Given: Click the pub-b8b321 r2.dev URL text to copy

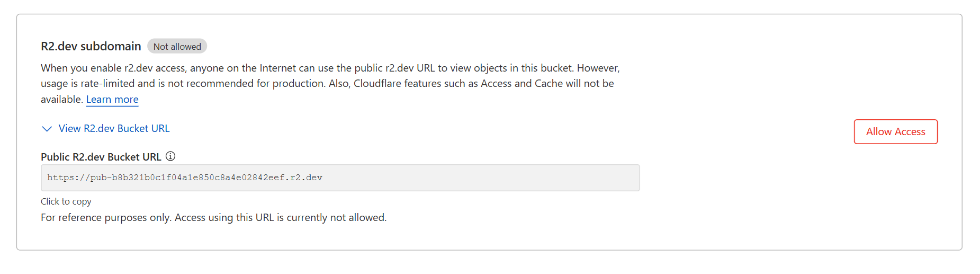Looking at the screenshot, I should point(184,178).
